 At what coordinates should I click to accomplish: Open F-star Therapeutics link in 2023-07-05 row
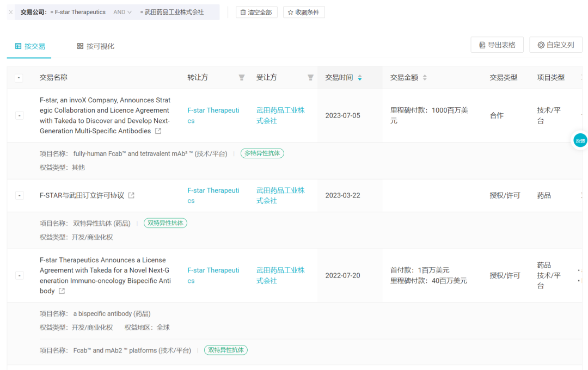tap(213, 115)
